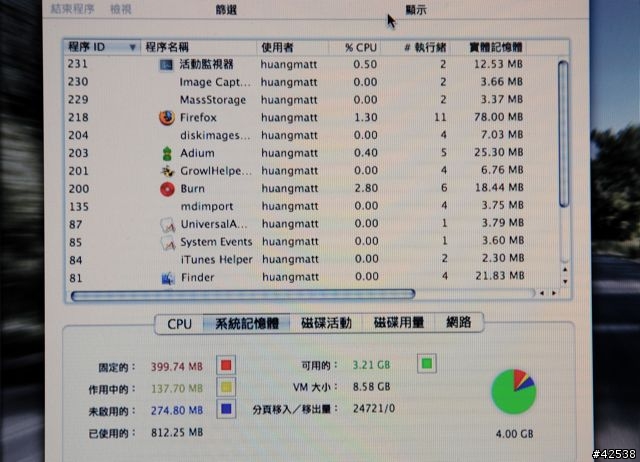Click the 137.70 MB active memory value
This screenshot has height=462, width=640.
(x=177, y=389)
